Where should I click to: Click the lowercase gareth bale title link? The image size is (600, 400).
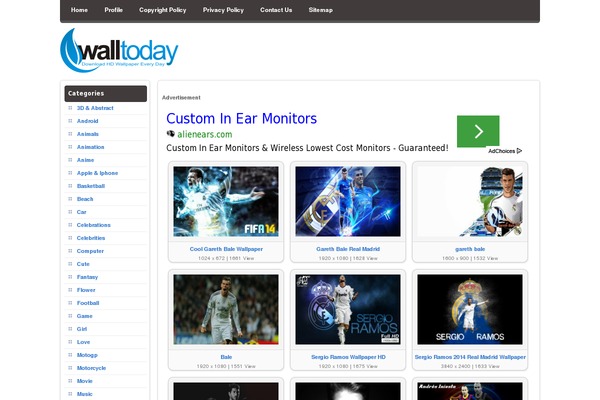[470, 249]
